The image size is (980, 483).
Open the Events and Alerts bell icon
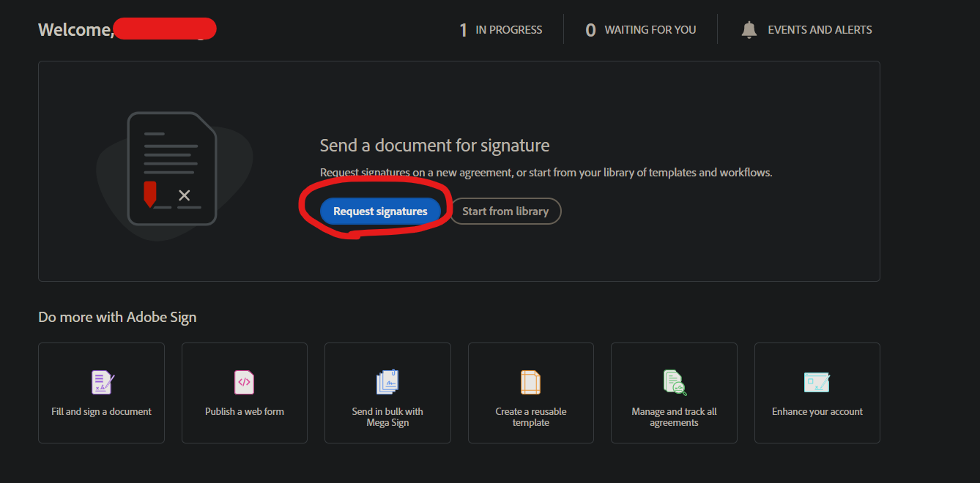pyautogui.click(x=749, y=30)
